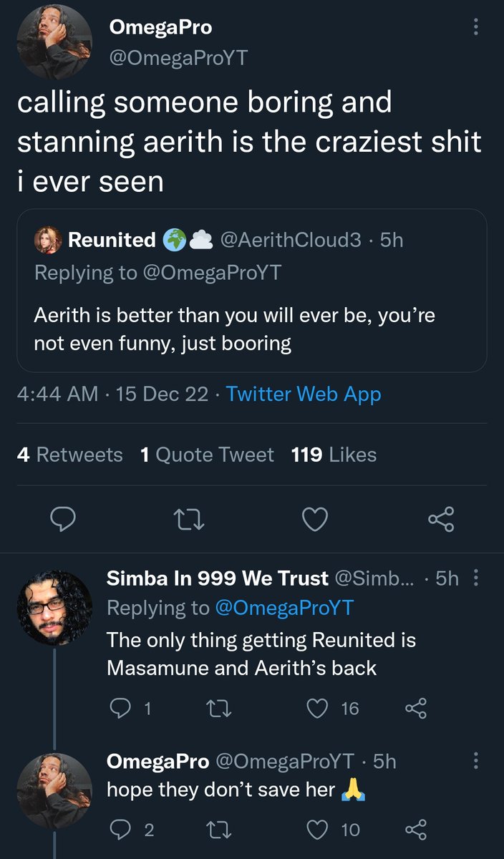
Task: Open the 119 Likes list
Action: click(x=334, y=455)
